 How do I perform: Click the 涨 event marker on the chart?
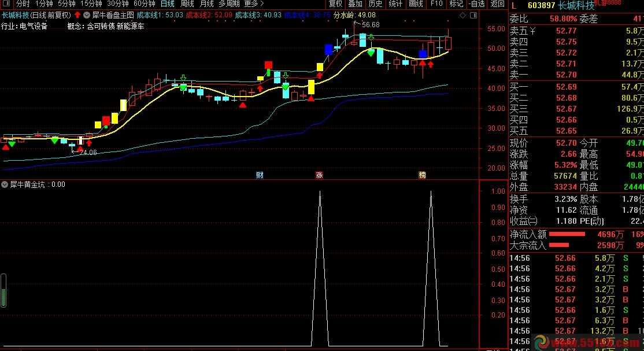(x=319, y=175)
